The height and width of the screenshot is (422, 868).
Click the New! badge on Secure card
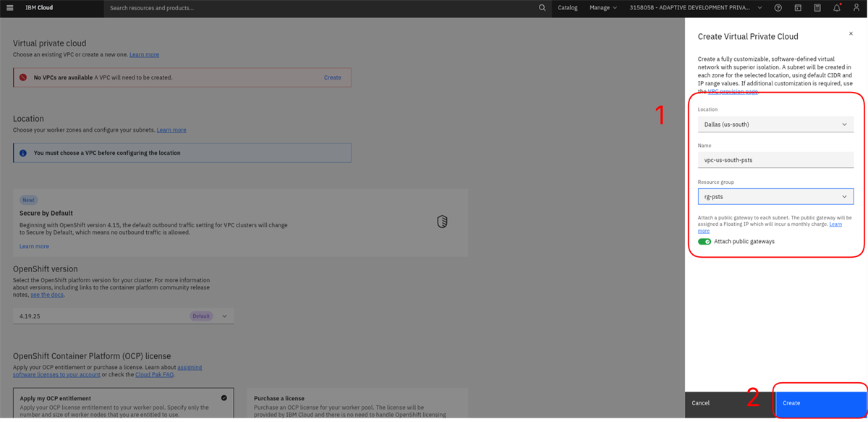28,200
